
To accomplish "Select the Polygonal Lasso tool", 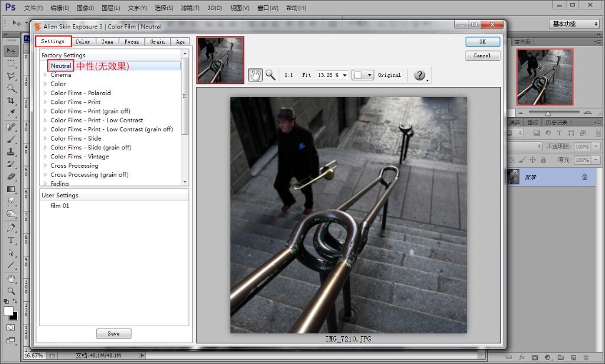I will (x=11, y=76).
